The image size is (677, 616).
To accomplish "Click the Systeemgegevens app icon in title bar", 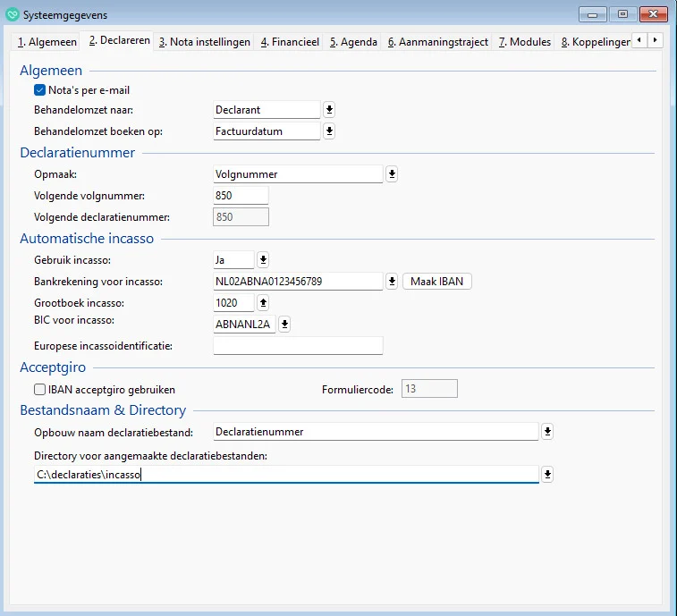I will 13,13.
